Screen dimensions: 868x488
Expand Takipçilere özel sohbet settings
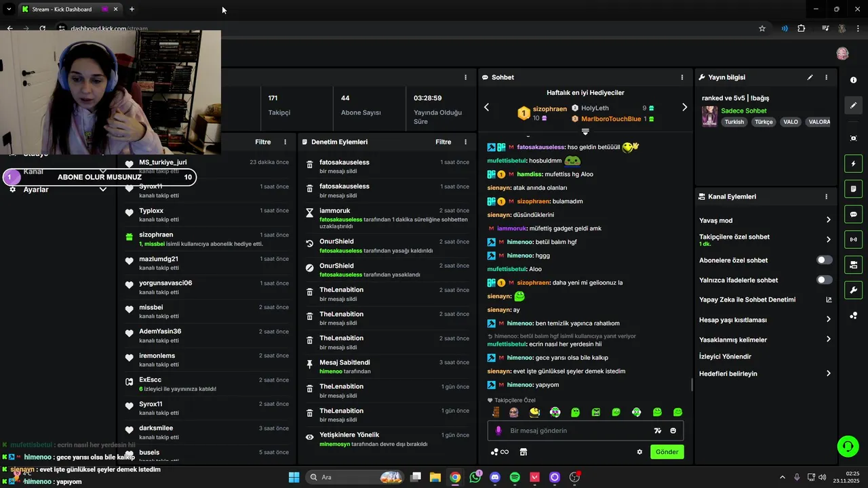click(828, 239)
